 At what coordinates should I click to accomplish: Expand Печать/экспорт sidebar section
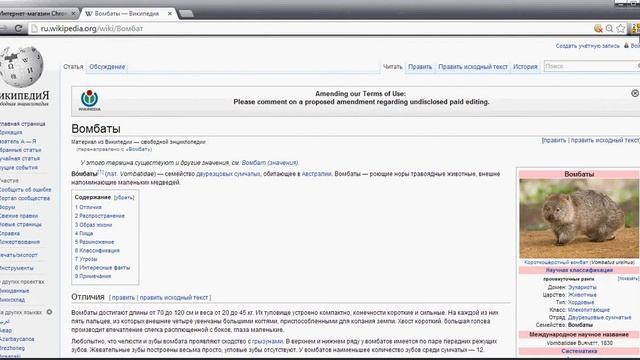coord(19,255)
